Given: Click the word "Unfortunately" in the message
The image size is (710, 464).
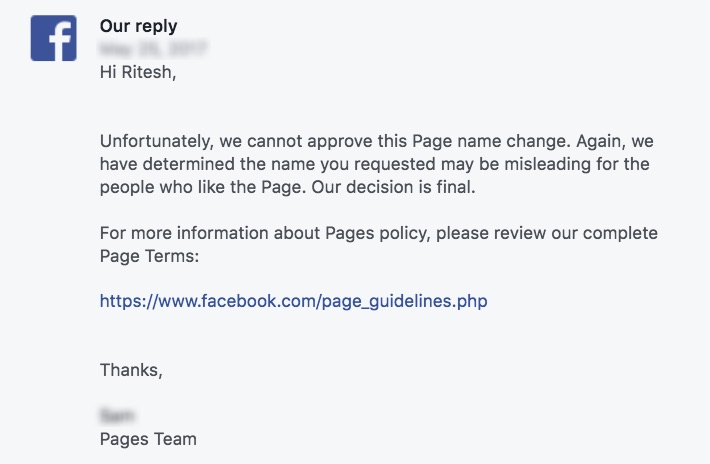Looking at the screenshot, I should 154,140.
